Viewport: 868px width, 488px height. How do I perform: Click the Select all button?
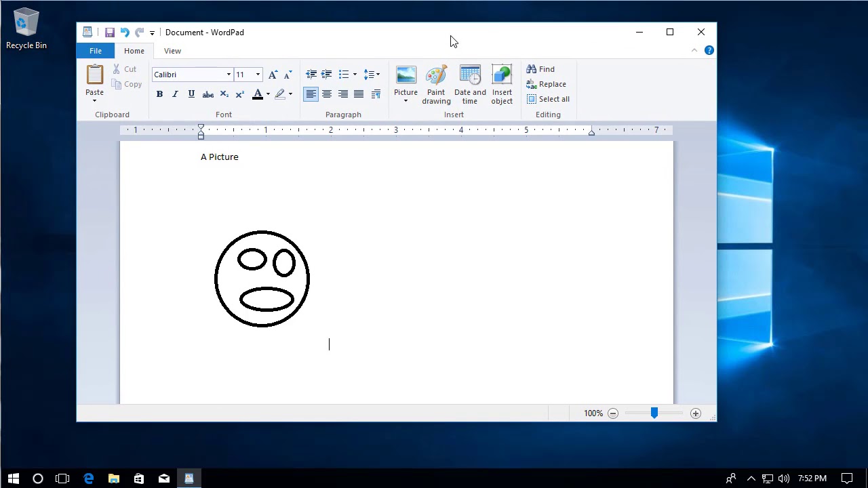pos(548,99)
